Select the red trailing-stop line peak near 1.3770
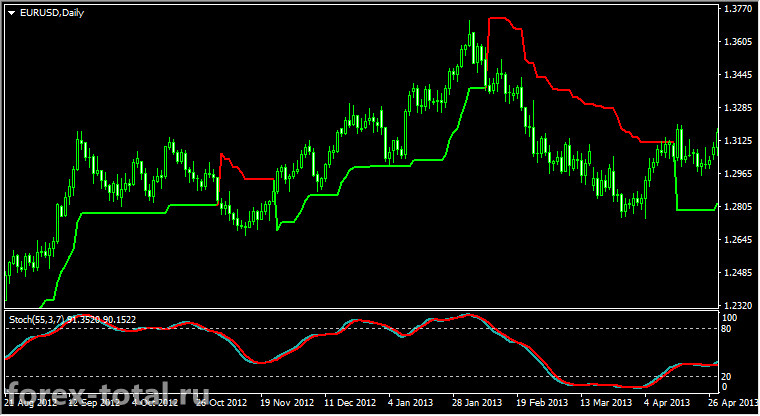This screenshot has height=416, width=760. click(498, 18)
